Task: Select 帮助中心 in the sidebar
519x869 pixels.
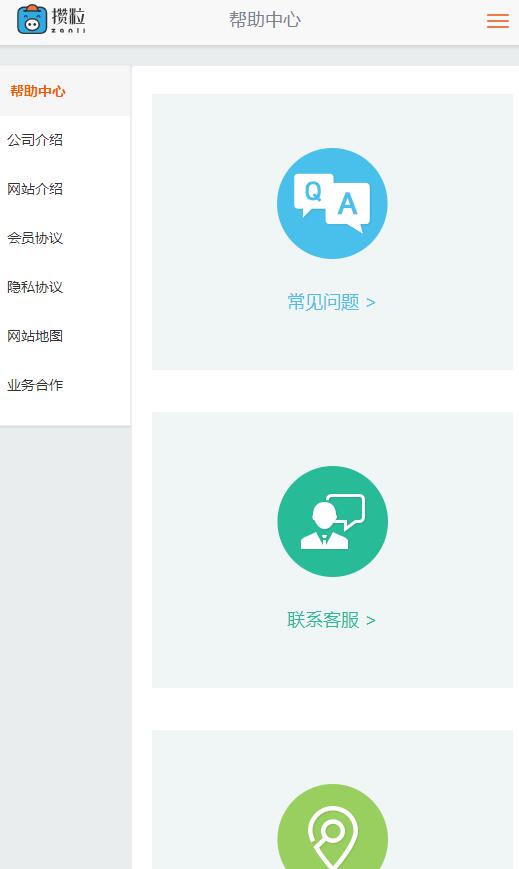Action: [x=38, y=91]
